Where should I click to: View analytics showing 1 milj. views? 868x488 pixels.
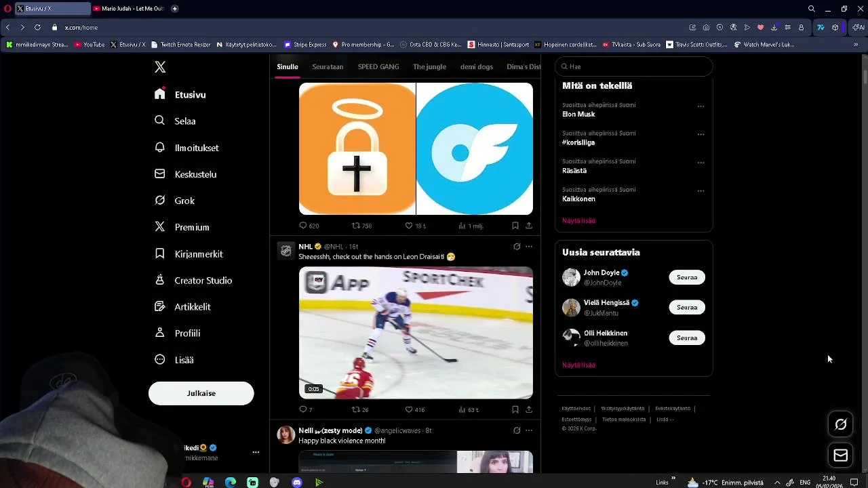pos(471,226)
